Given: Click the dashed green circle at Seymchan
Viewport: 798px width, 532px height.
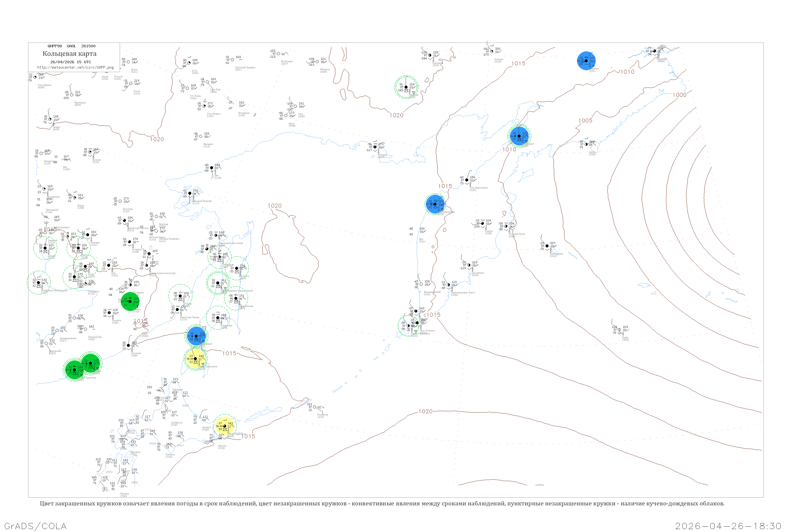Looking at the screenshot, I should [x=406, y=87].
